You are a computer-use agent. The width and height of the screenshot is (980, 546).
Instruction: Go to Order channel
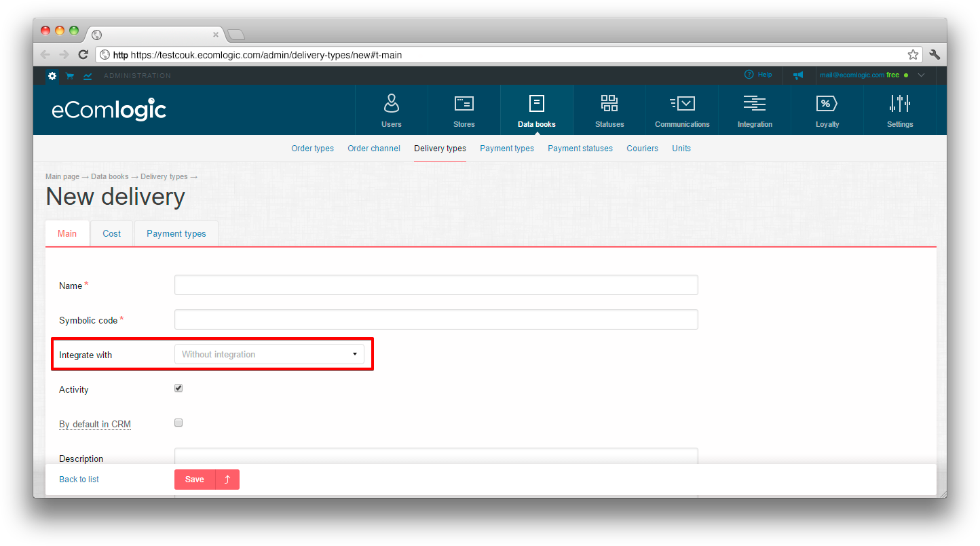374,149
